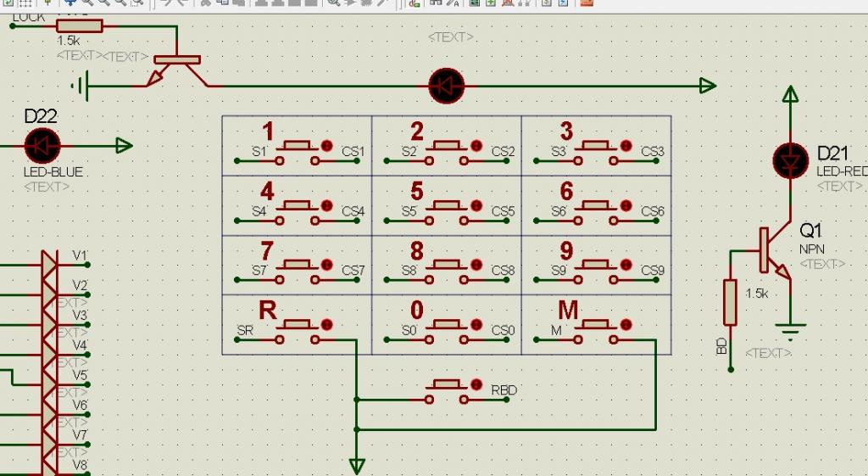Click the V4 pin label
This screenshot has height=476, width=868.
coord(80,345)
